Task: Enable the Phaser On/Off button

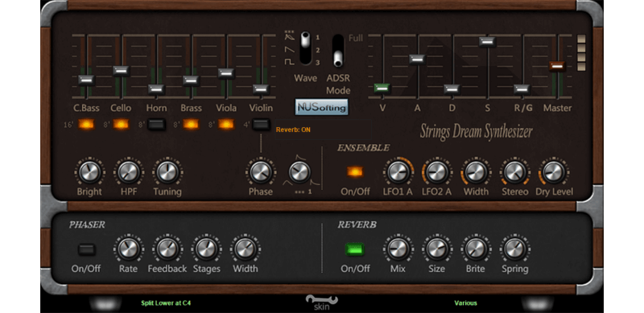Action: pyautogui.click(x=87, y=249)
